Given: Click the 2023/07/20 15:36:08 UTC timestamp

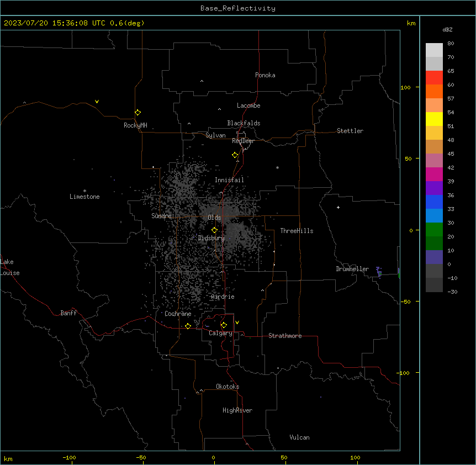Looking at the screenshot, I should (x=55, y=23).
